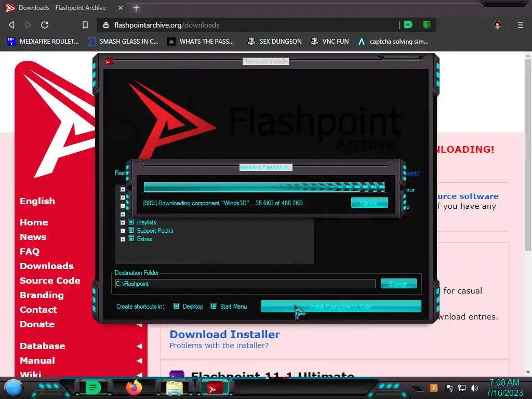
Task: Click Problems with the installer? link
Action: coord(219,345)
